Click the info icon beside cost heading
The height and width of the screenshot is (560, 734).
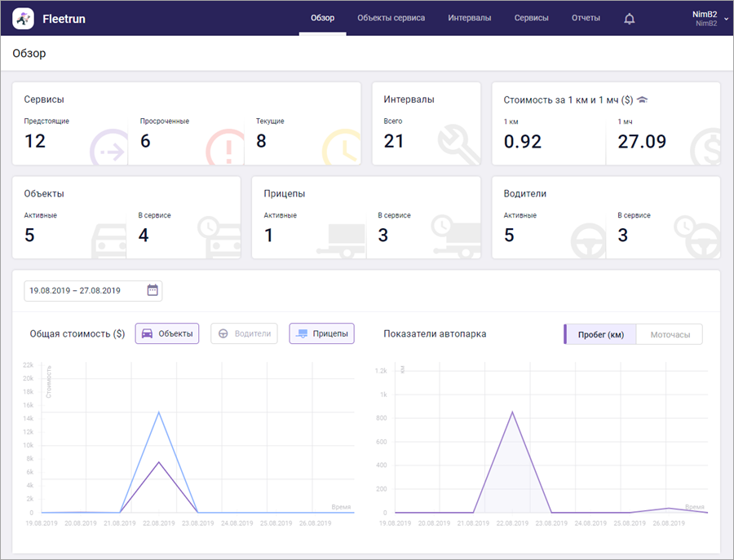(643, 99)
